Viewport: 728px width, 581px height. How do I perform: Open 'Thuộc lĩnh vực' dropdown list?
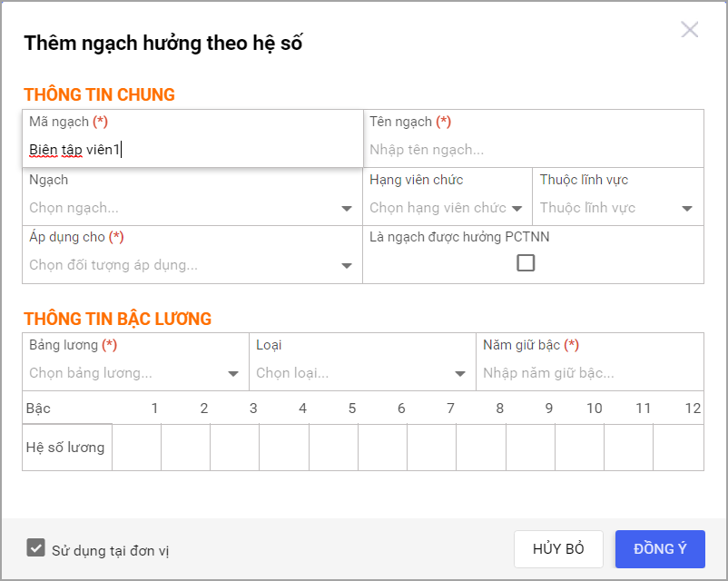pyautogui.click(x=616, y=208)
